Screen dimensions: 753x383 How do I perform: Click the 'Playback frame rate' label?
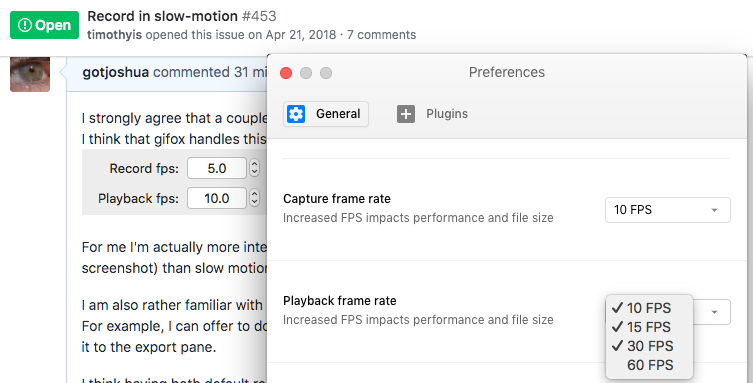(340, 301)
